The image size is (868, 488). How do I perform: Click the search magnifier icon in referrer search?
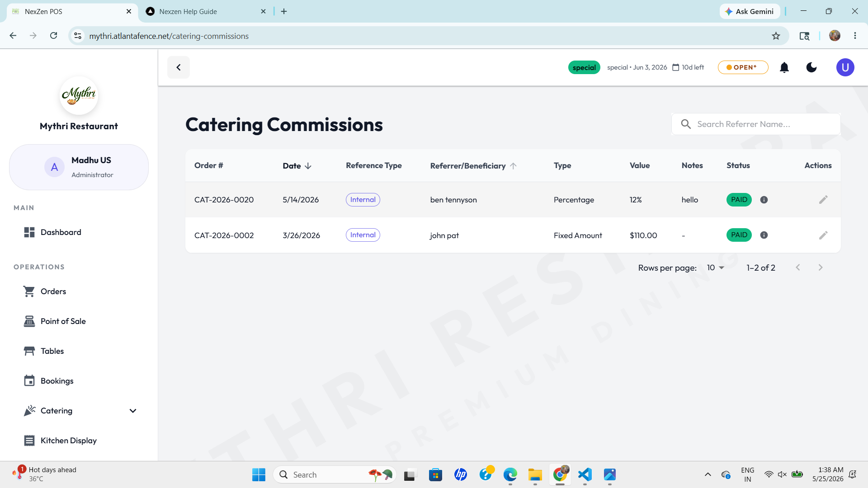pos(686,124)
